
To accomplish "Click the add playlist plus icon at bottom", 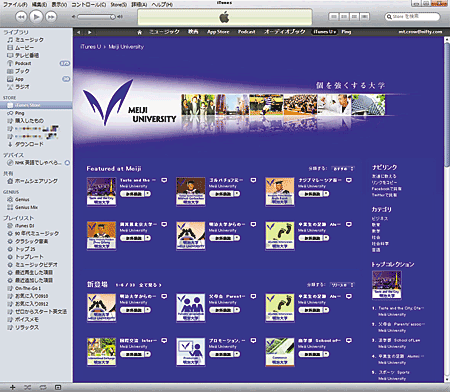I will click(13, 387).
